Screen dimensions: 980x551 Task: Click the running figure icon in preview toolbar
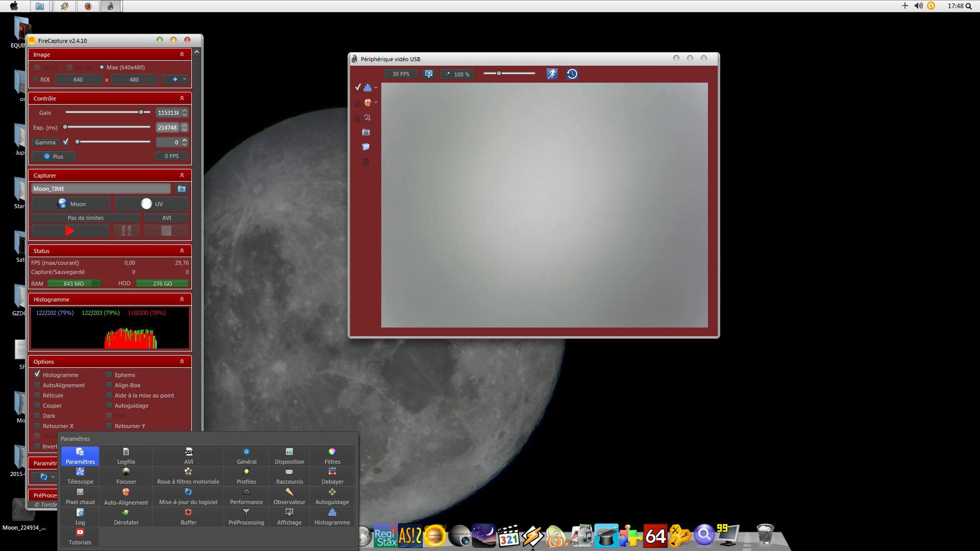point(552,74)
